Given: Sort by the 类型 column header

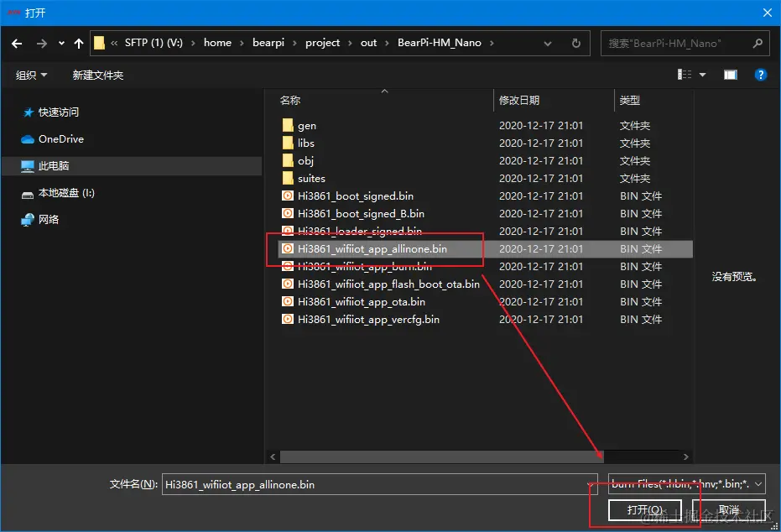Looking at the screenshot, I should pos(629,100).
